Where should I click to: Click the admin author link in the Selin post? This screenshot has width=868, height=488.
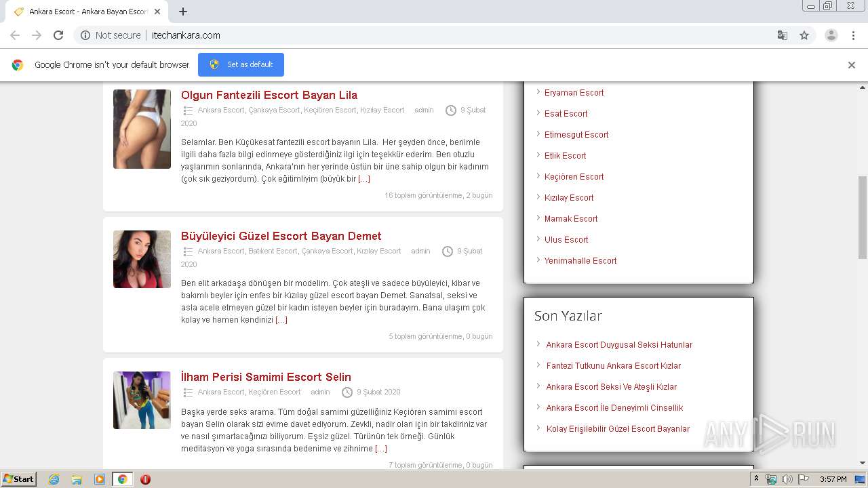320,392
